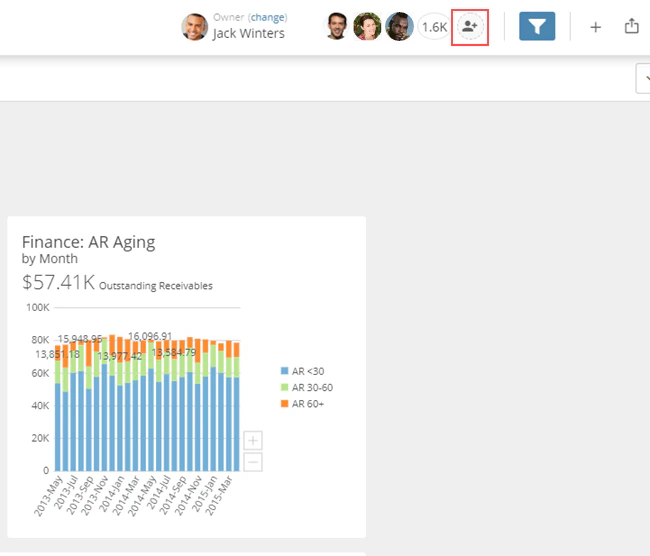Image resolution: width=650 pixels, height=556 pixels.
Task: Click the $57.41K summary value
Action: point(58,282)
